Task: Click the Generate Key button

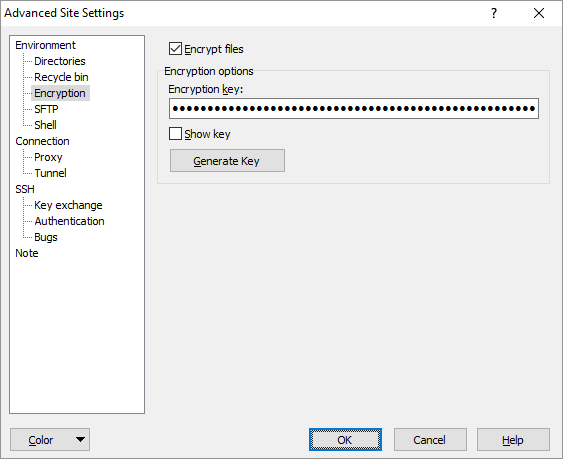Action: point(227,161)
